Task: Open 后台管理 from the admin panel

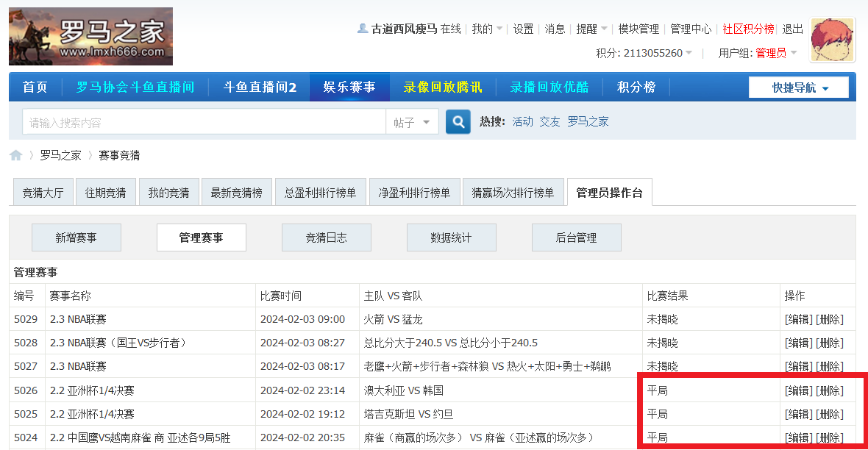Action: point(576,237)
